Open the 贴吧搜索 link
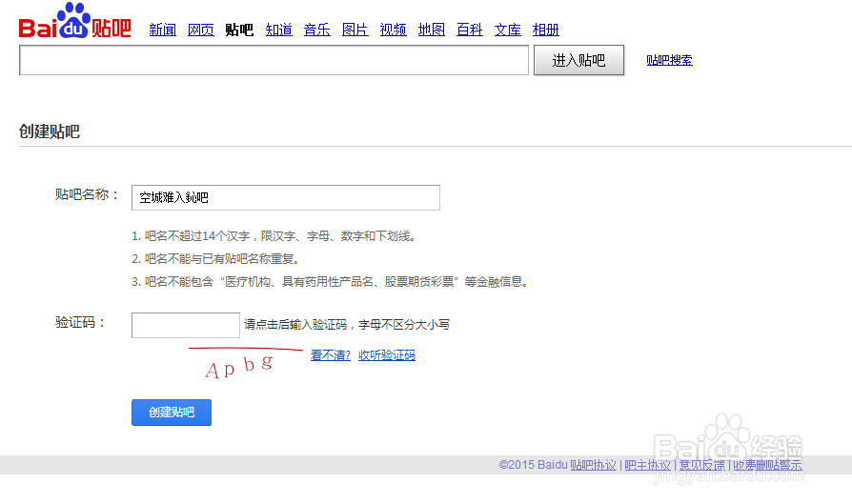852x504 pixels. coord(669,60)
